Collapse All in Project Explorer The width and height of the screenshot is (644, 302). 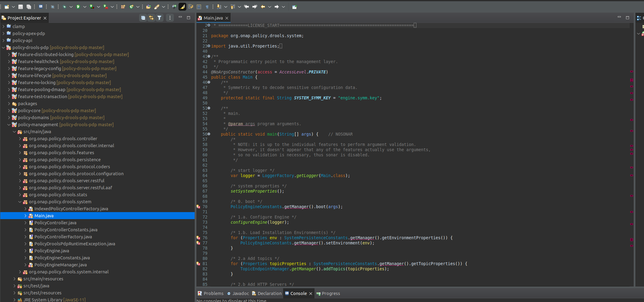pos(143,18)
